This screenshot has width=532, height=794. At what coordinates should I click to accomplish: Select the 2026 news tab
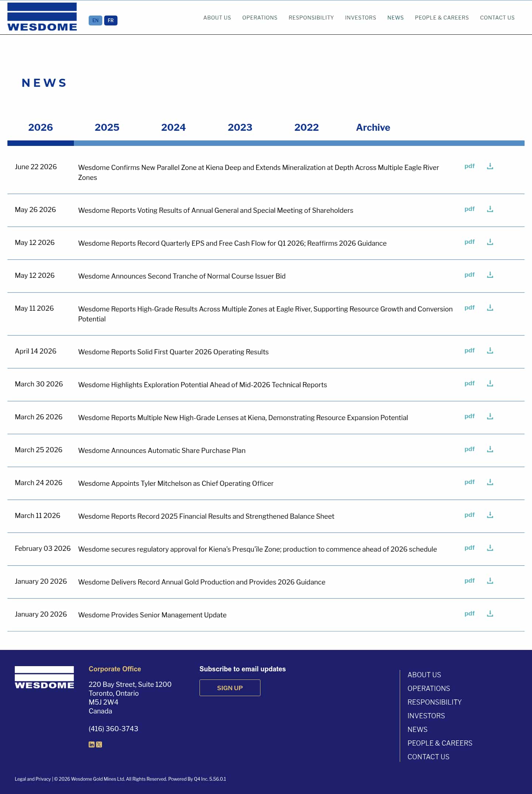pyautogui.click(x=41, y=127)
